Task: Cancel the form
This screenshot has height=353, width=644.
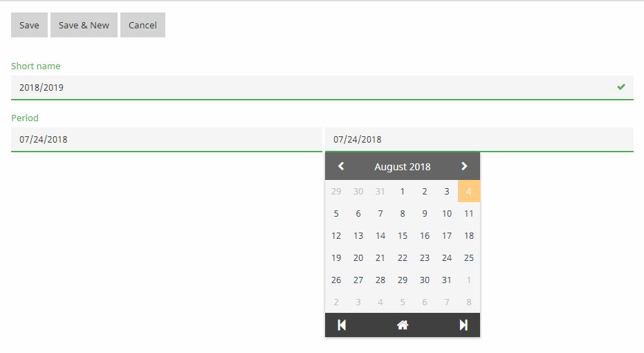Action: coord(142,25)
